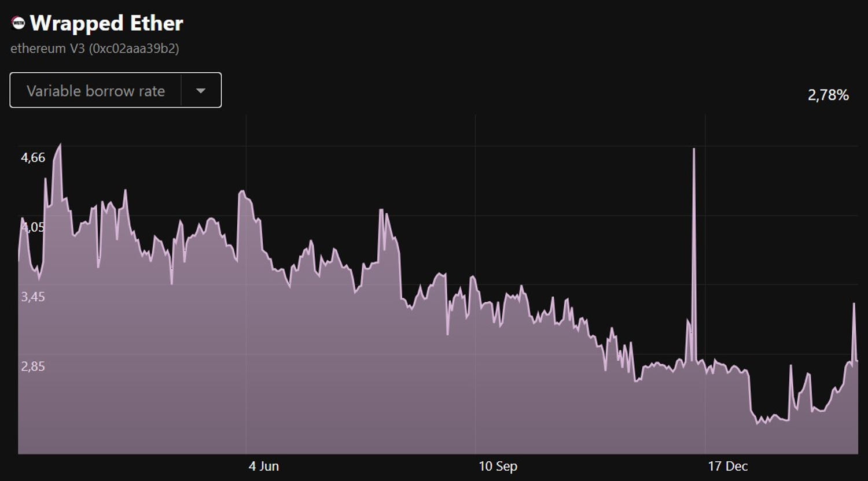
Task: Click the 3,45 y-axis label
Action: (x=33, y=297)
